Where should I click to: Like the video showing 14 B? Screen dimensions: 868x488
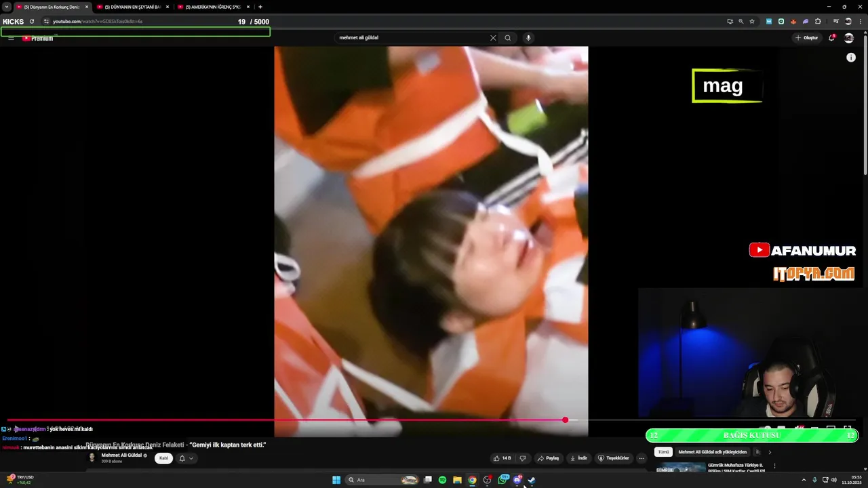point(502,458)
